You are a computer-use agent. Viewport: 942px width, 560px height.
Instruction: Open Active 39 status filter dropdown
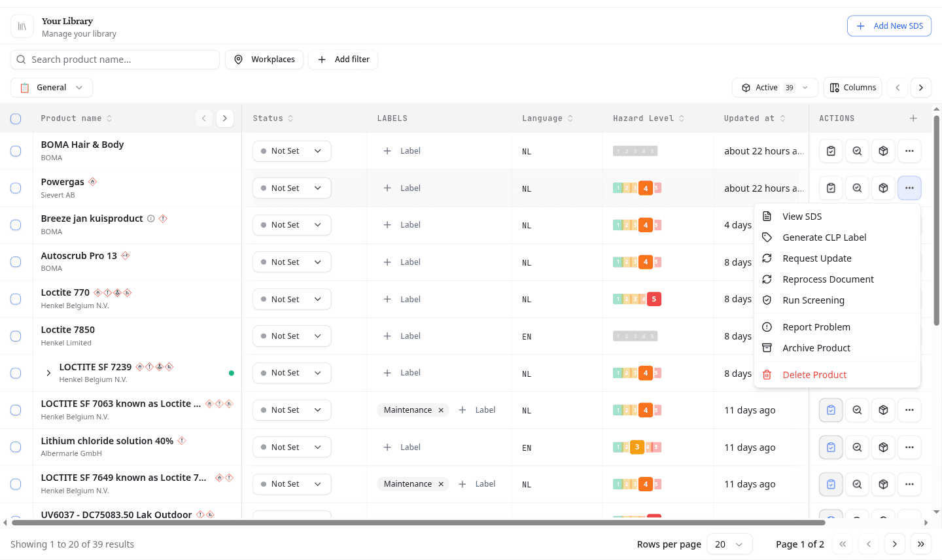pyautogui.click(x=775, y=88)
